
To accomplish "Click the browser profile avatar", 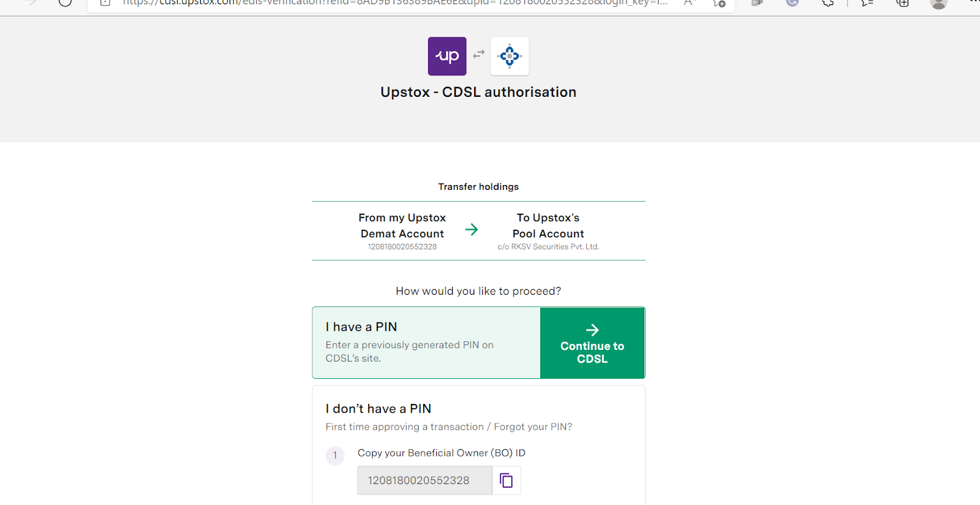I will 938,4.
